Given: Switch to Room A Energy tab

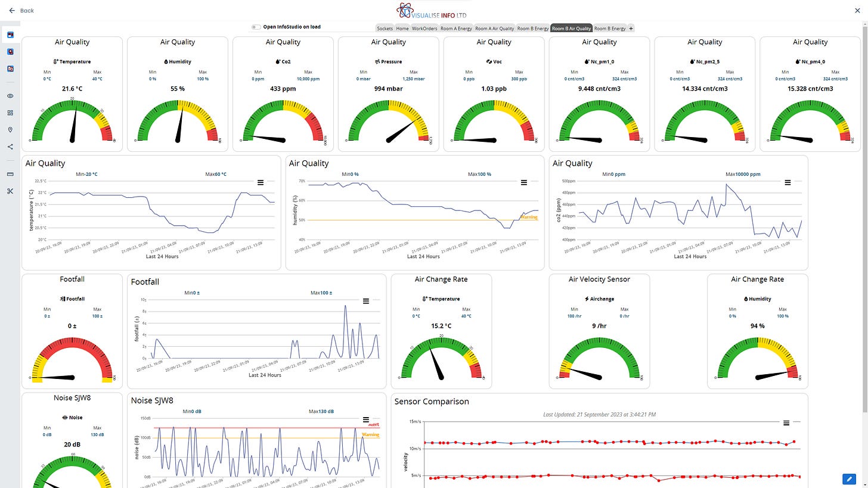Looking at the screenshot, I should click(x=456, y=28).
